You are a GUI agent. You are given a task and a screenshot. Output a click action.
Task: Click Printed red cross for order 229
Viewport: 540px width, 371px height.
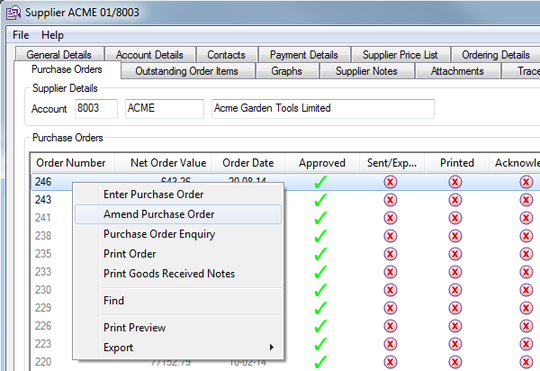click(455, 308)
